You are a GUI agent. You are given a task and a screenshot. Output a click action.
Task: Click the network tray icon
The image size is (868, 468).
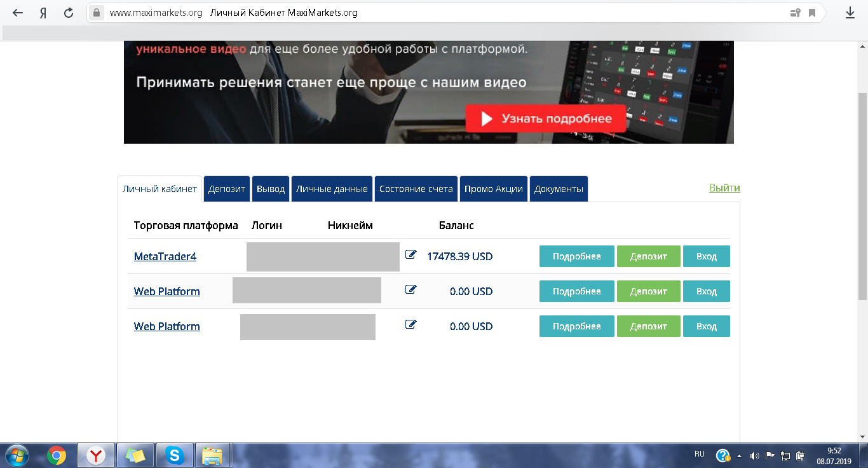tap(785, 456)
